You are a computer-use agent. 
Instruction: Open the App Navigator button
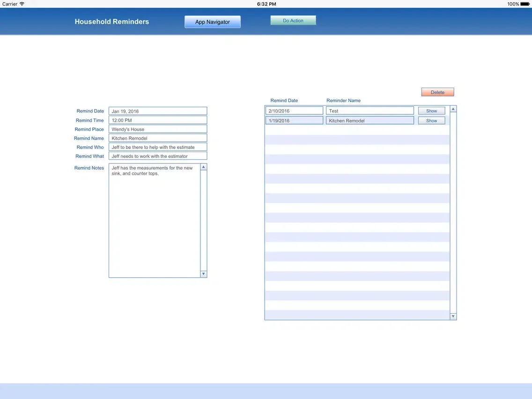(x=212, y=22)
